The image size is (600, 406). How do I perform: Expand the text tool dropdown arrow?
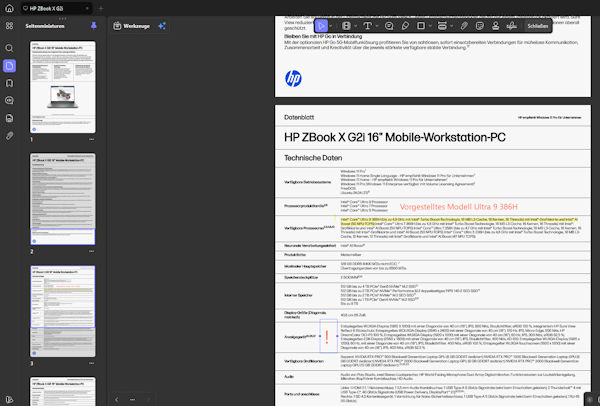pyautogui.click(x=377, y=26)
